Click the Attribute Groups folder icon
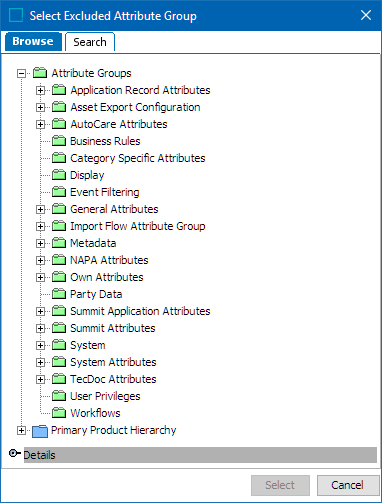382x503 pixels. coord(40,73)
